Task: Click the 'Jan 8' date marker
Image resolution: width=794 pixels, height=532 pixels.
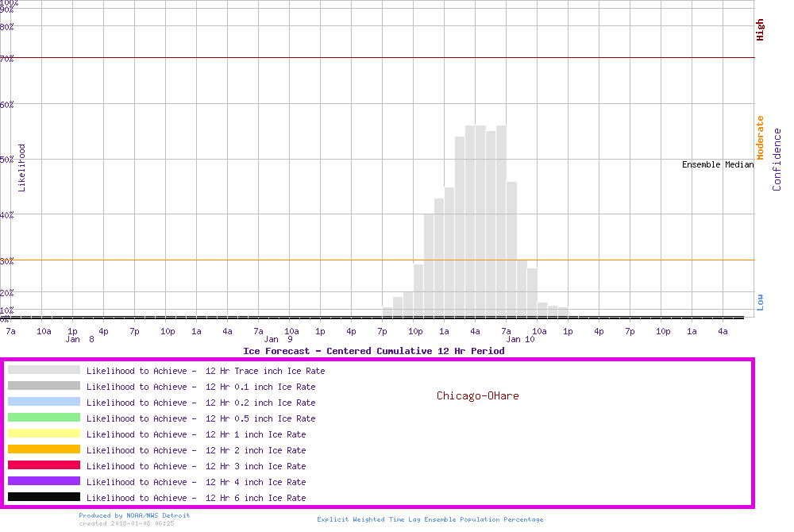Action: pyautogui.click(x=79, y=339)
